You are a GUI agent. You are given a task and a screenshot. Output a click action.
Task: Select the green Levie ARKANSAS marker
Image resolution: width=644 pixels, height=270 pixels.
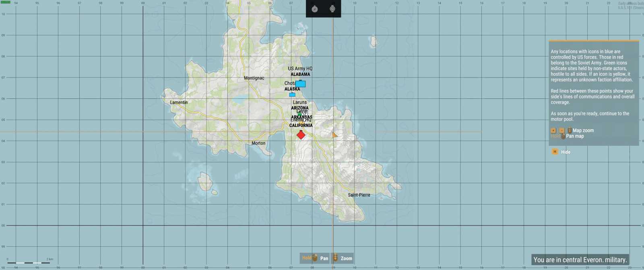coord(299,115)
